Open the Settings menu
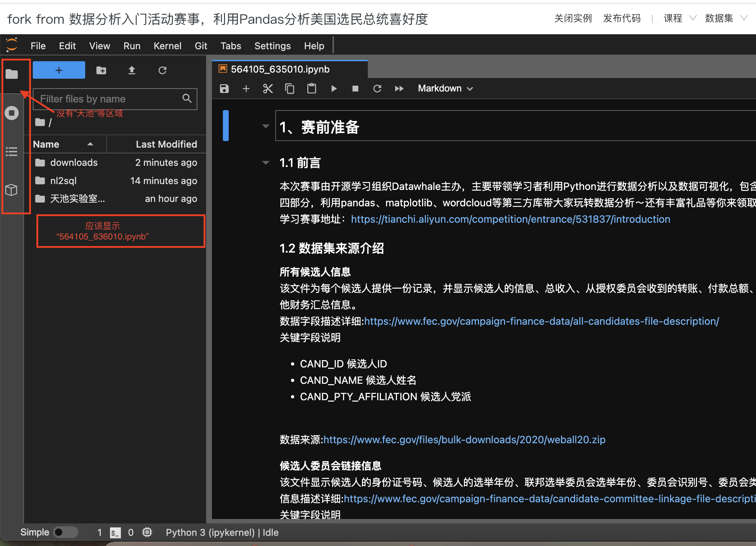This screenshot has height=546, width=756. (272, 46)
